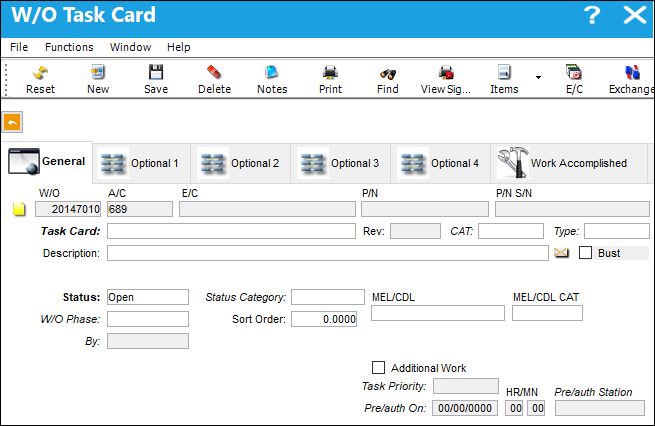Click the MEL/CDL input field
Image resolution: width=655 pixels, height=426 pixels.
tap(438, 313)
